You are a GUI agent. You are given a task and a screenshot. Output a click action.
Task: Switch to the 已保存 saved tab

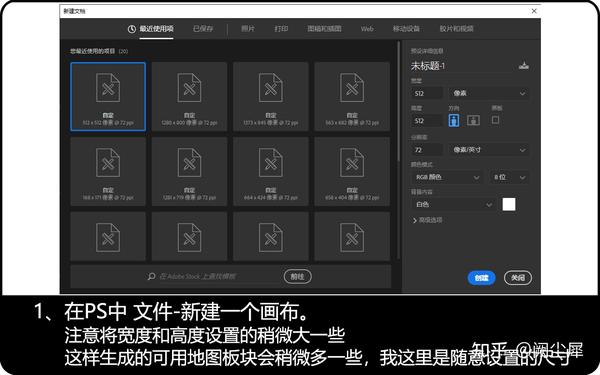point(203,29)
